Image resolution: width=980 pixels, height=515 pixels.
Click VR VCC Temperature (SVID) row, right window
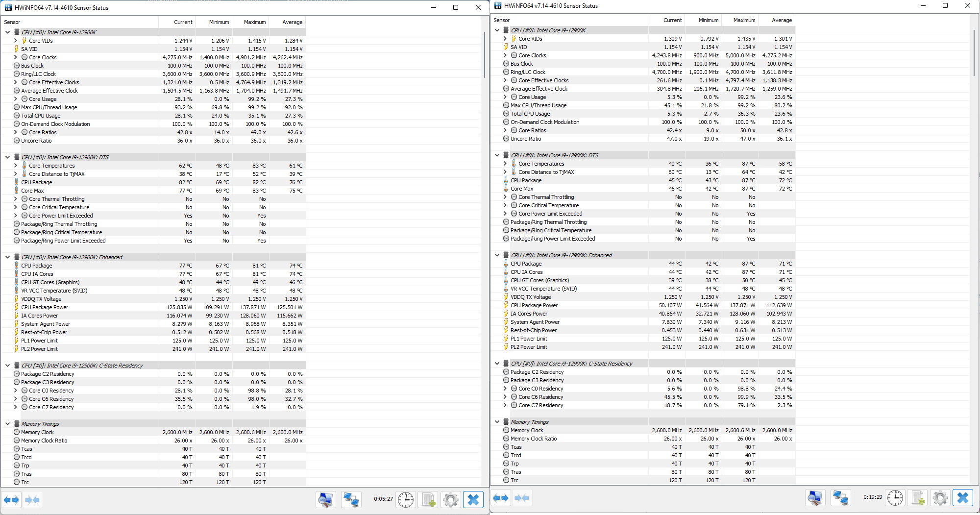(x=643, y=289)
